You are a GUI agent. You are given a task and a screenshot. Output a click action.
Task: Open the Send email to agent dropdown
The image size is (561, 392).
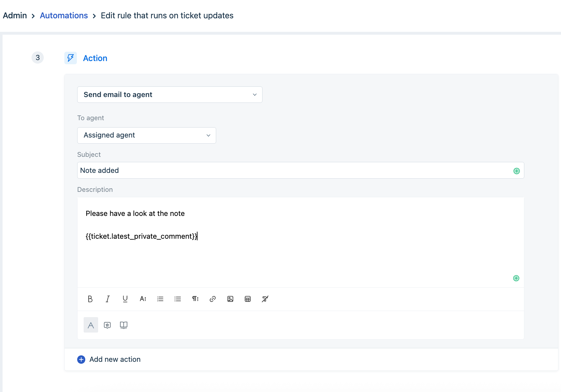170,95
